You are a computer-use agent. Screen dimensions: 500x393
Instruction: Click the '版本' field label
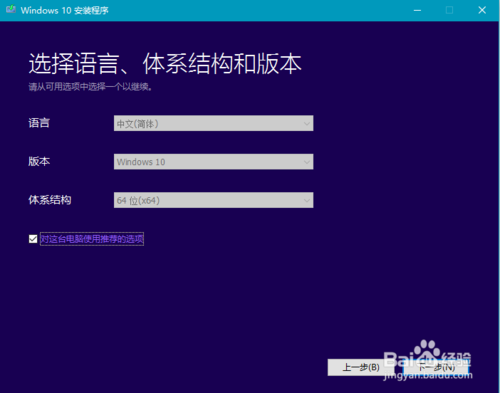[x=39, y=161]
